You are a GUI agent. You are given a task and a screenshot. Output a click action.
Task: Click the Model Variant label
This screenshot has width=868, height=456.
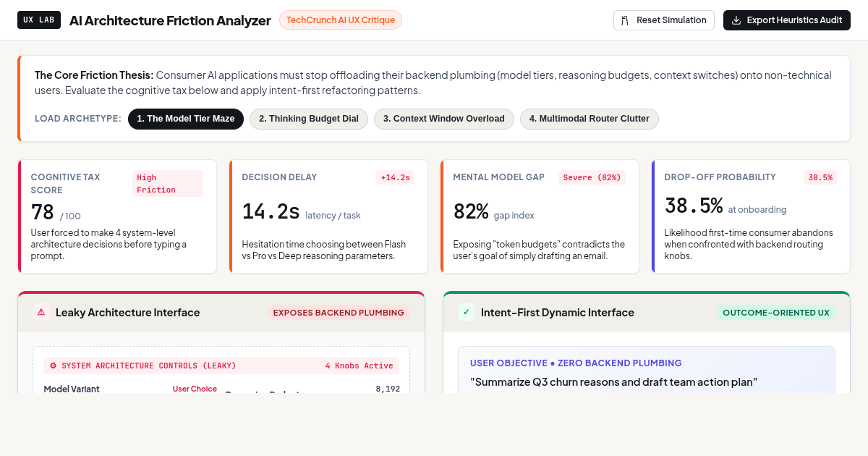72,389
